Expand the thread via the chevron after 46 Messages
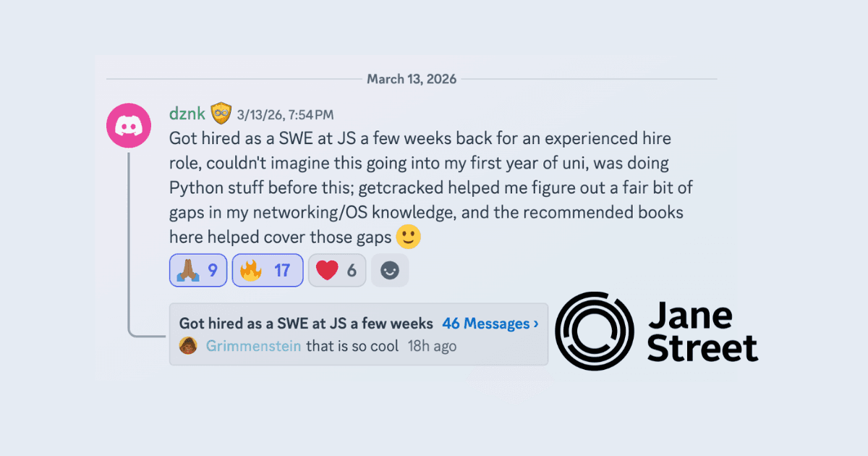The height and width of the screenshot is (456, 868). coord(534,324)
